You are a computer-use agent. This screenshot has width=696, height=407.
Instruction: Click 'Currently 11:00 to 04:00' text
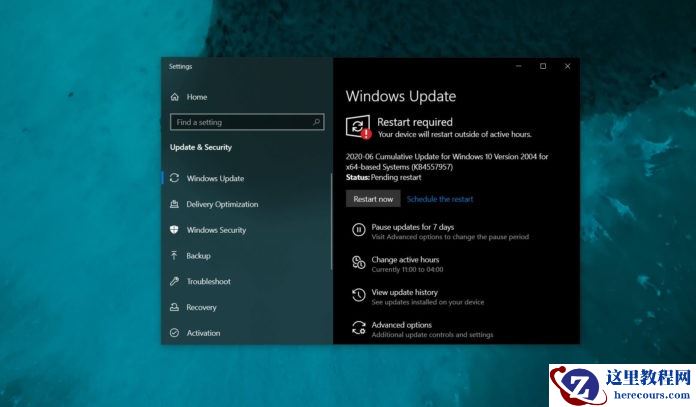pos(407,269)
